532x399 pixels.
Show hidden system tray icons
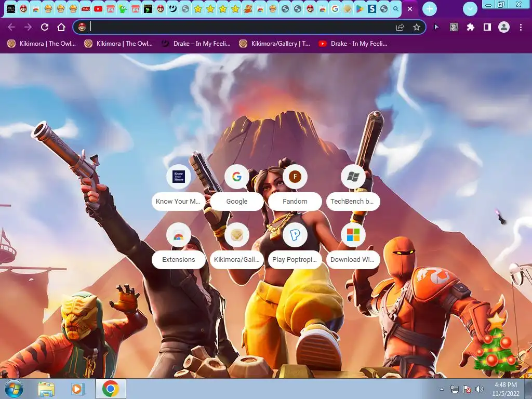click(x=442, y=389)
